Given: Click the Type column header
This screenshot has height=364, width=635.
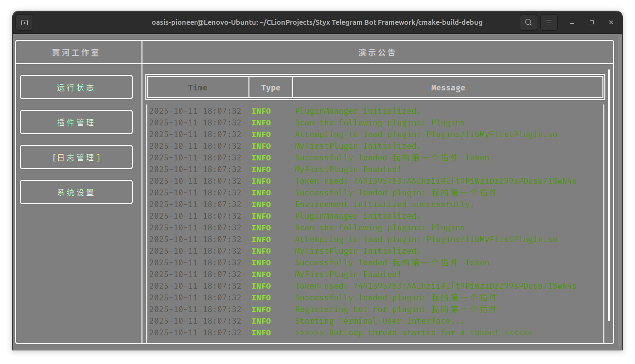Looking at the screenshot, I should tap(271, 87).
